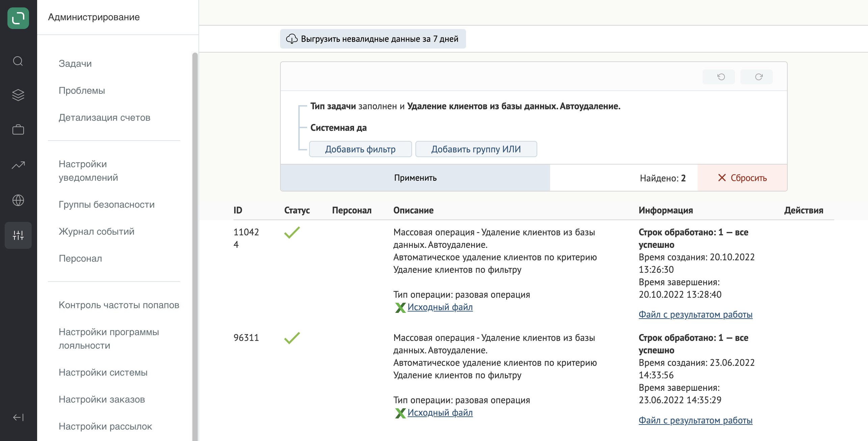This screenshot has height=441, width=868.
Task: Open Проблемы in the admin menu
Action: click(x=82, y=90)
